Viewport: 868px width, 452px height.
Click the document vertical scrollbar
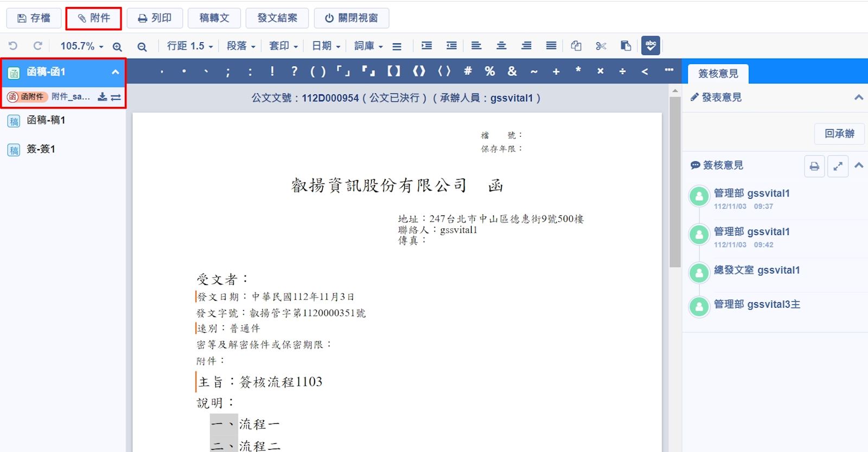(675, 182)
